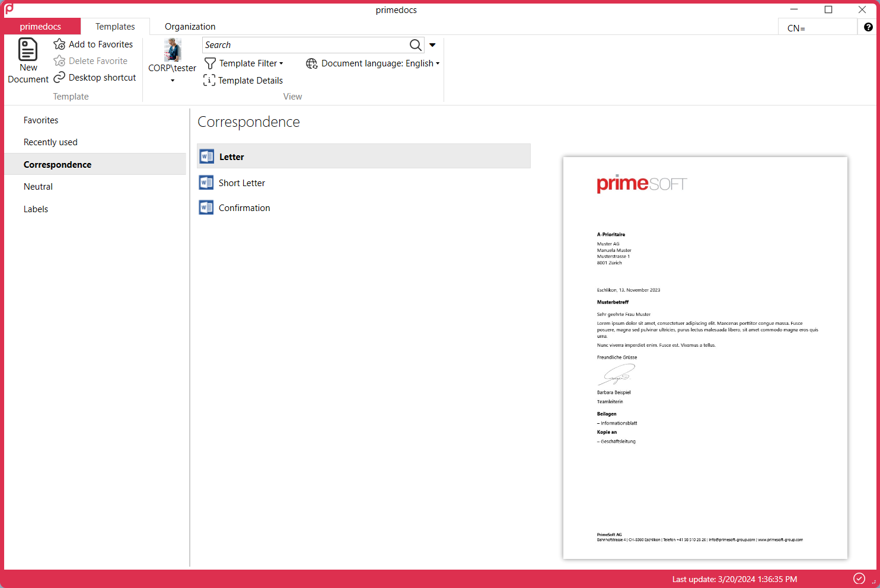Click the New Document icon
The image size is (880, 588).
click(28, 49)
